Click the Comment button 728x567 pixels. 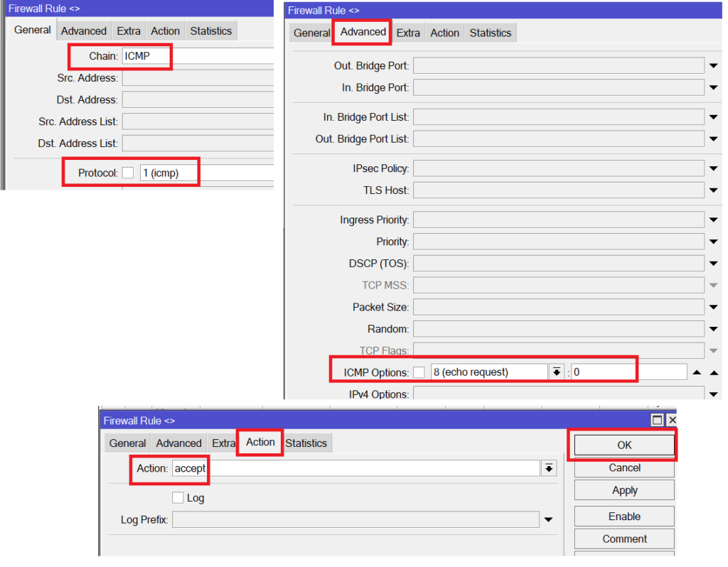point(624,539)
